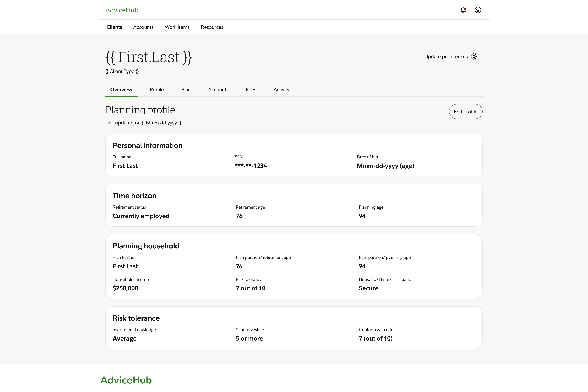Select the Mmm-dd-yyyy (age) birth date value

pos(386,166)
